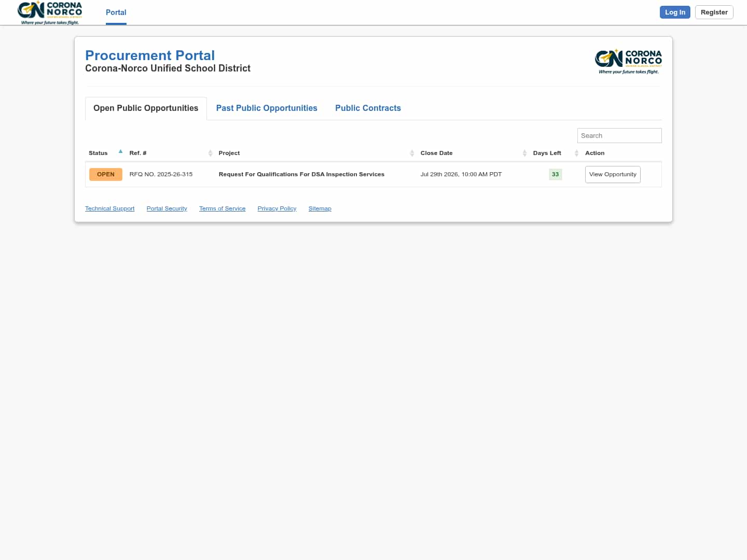747x560 pixels.
Task: Select Open Public Opportunities tab
Action: click(146, 108)
